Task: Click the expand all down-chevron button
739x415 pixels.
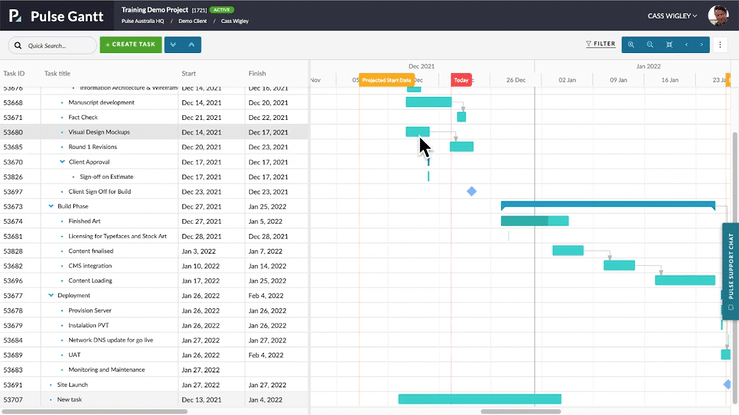Action: (x=173, y=45)
